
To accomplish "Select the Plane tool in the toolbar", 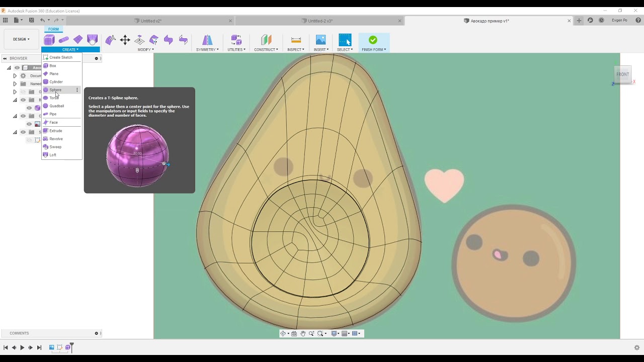I will 78,40.
